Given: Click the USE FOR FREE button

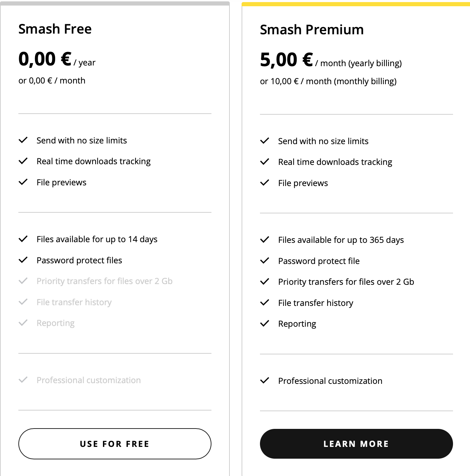Looking at the screenshot, I should [114, 444].
